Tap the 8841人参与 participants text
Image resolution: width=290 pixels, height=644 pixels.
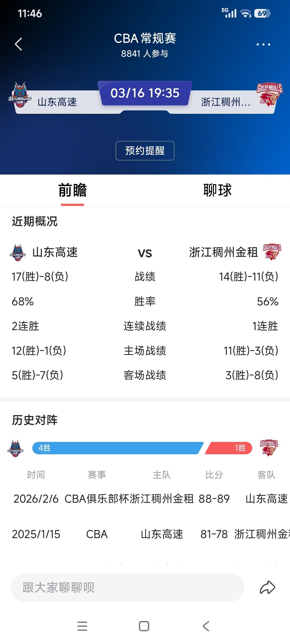coord(145,54)
